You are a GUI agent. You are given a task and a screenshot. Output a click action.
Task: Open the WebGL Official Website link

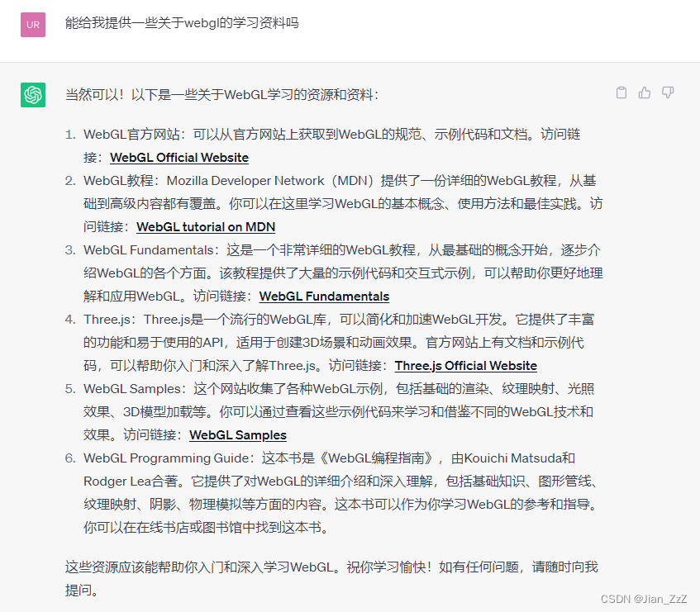pos(179,158)
